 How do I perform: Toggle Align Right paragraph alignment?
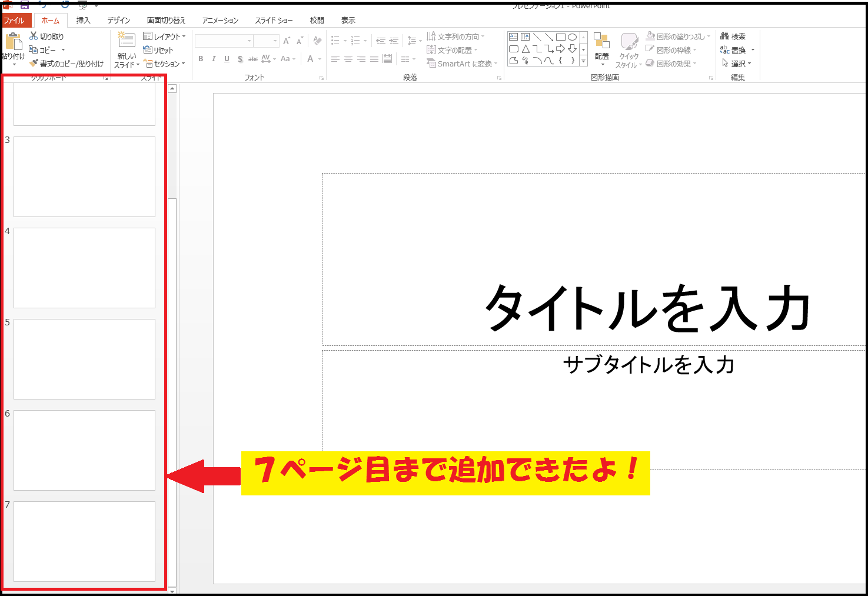click(361, 59)
